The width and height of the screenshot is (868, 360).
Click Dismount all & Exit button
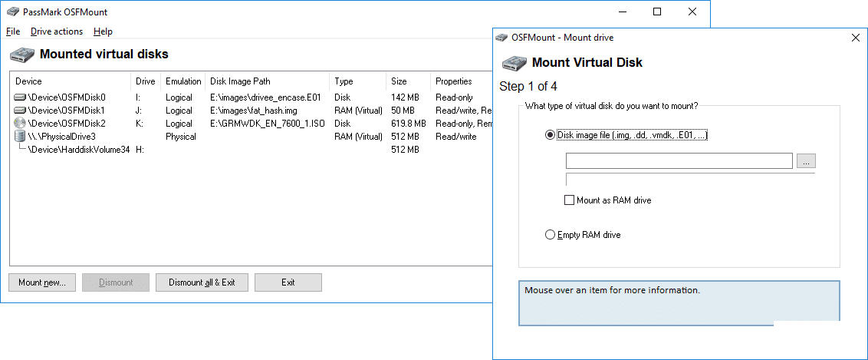[x=202, y=282]
